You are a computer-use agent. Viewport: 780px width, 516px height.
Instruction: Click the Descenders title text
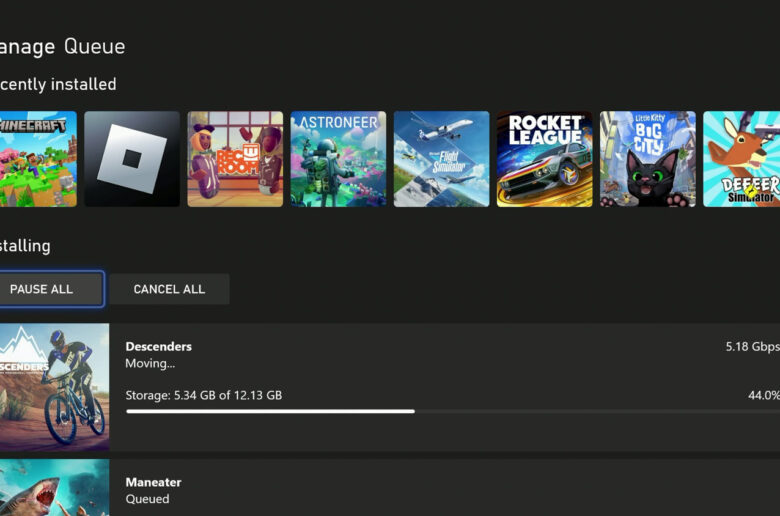[159, 346]
